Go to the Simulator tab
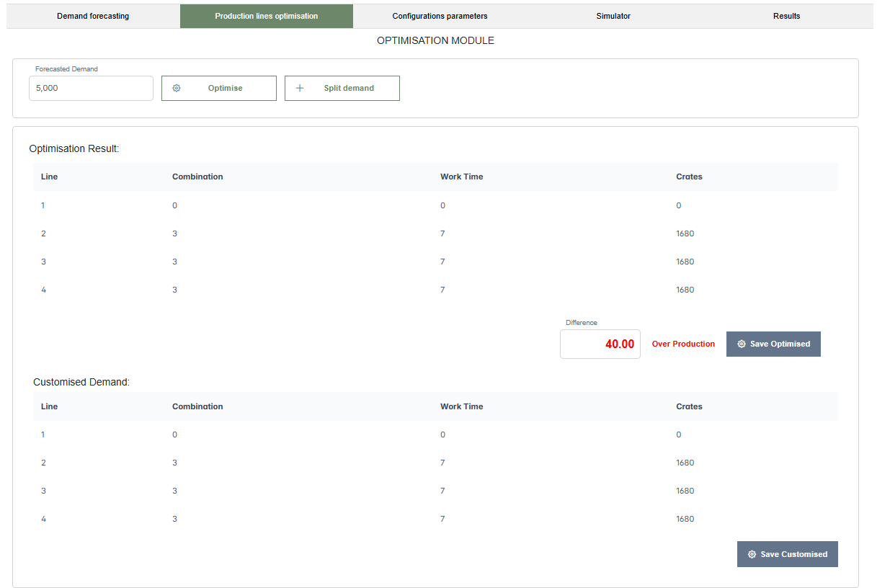 (613, 15)
